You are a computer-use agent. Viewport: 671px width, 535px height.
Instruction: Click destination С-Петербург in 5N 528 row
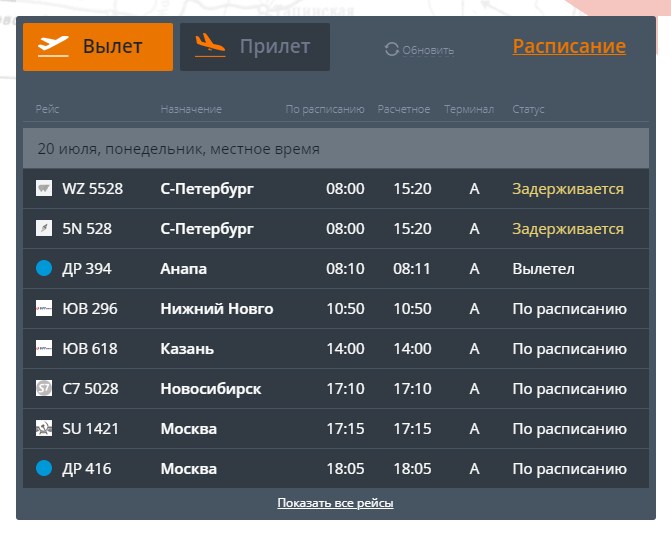coord(207,229)
